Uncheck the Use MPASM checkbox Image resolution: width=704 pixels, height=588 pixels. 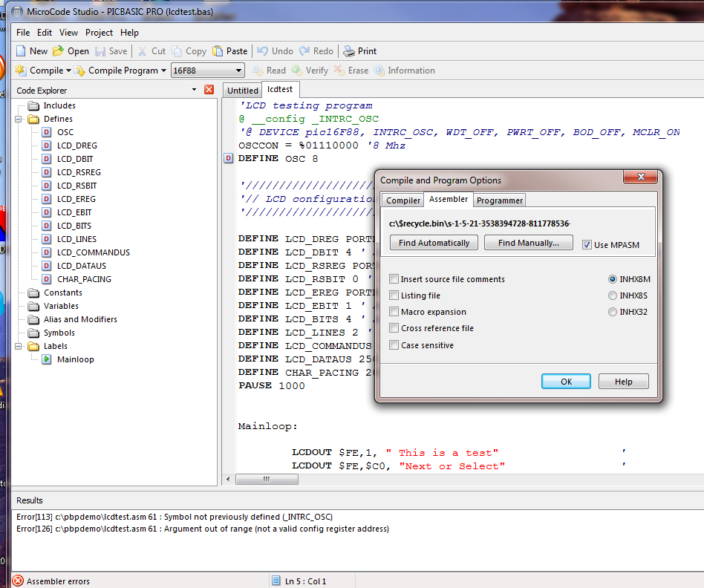tap(587, 245)
